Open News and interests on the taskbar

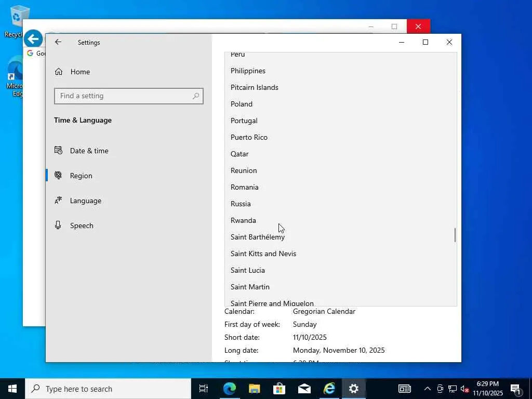[x=404, y=389]
